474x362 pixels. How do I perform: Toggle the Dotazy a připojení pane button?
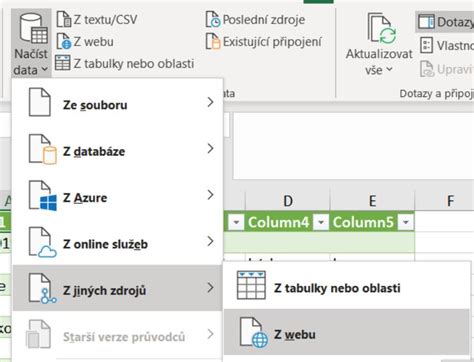click(445, 22)
